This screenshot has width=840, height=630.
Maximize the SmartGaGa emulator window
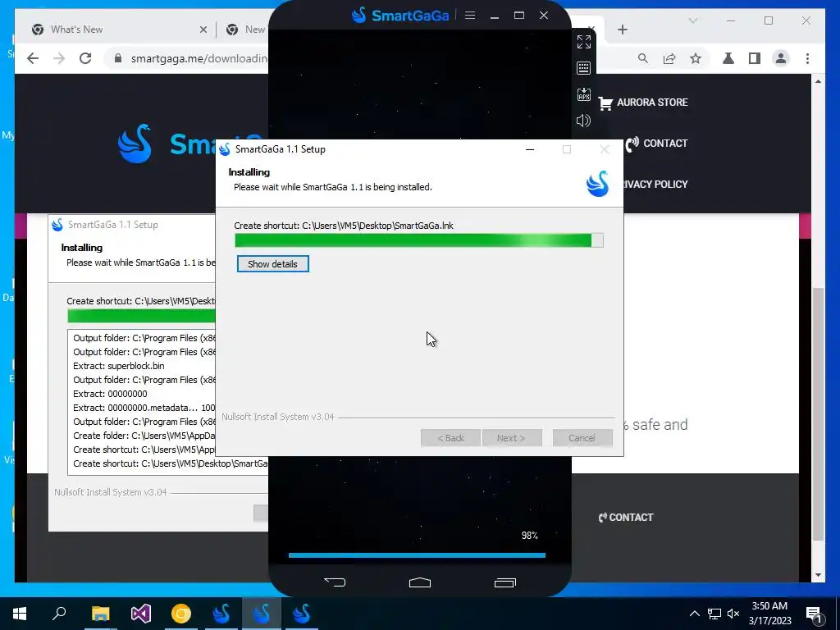pos(519,15)
